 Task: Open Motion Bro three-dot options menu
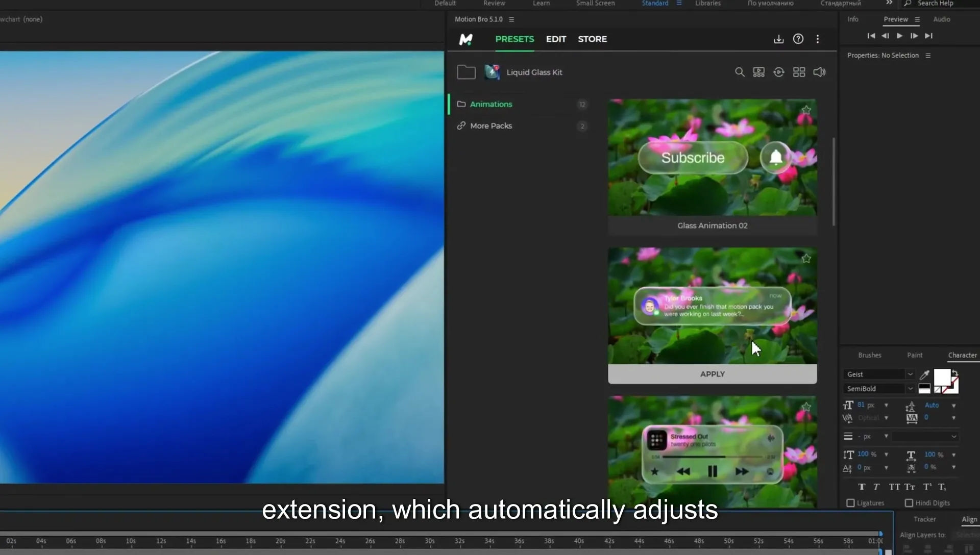[x=818, y=39]
